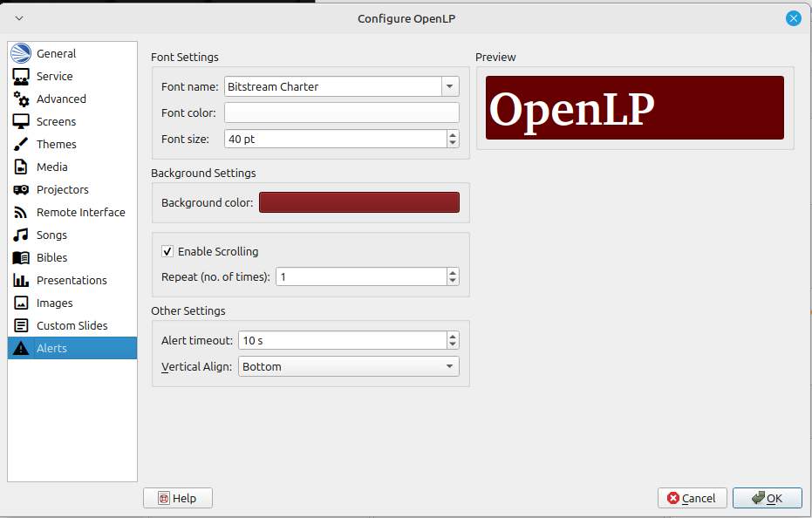This screenshot has width=812, height=518.
Task: Pick the dark red Background color swatch
Action: point(358,202)
